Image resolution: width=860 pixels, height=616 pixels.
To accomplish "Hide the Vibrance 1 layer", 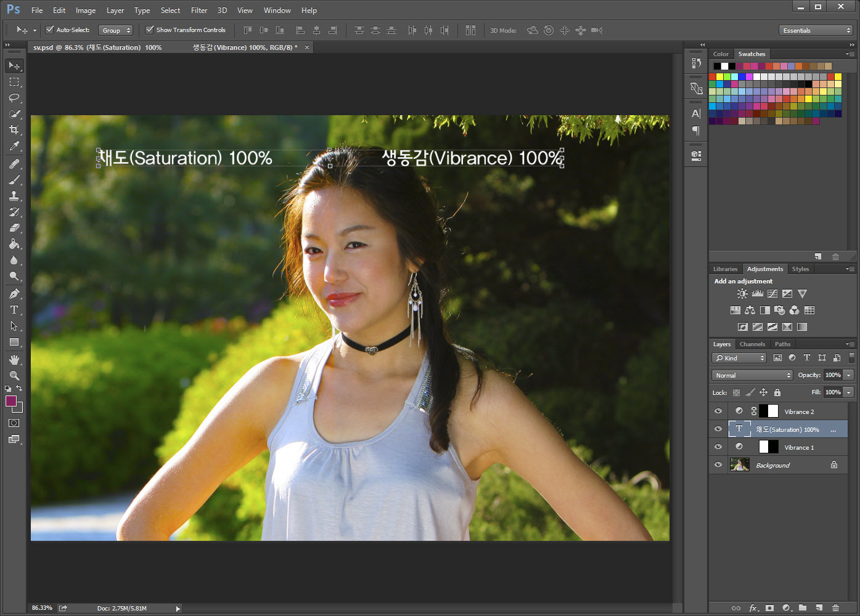I will click(x=718, y=447).
